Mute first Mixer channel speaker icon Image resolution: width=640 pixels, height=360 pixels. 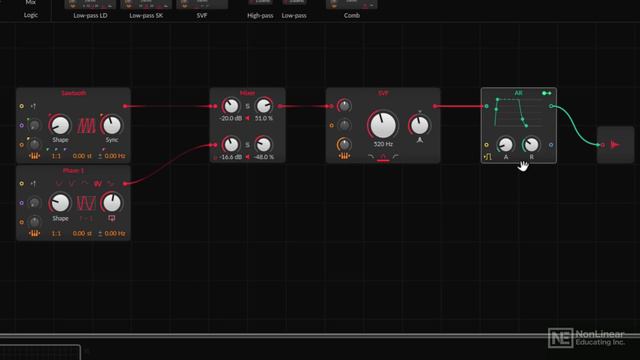(x=247, y=118)
